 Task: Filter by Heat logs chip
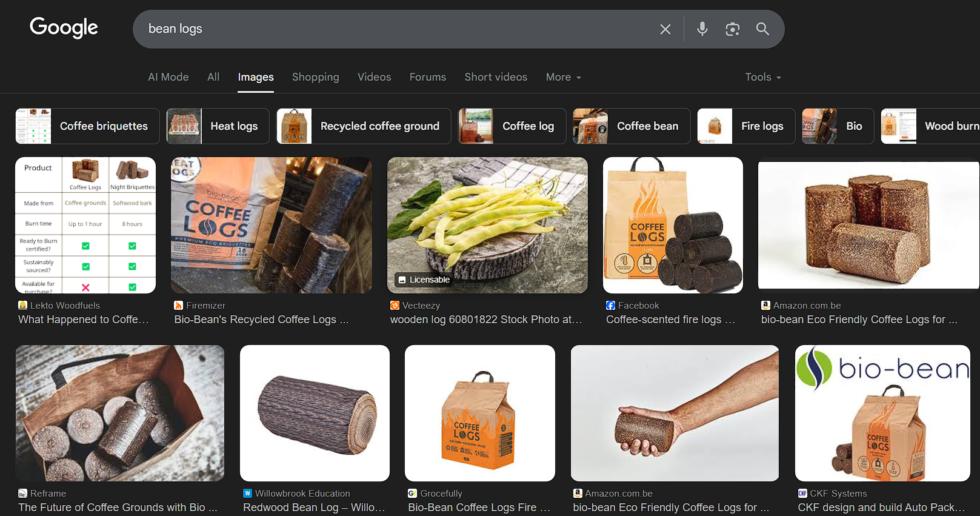(x=218, y=126)
